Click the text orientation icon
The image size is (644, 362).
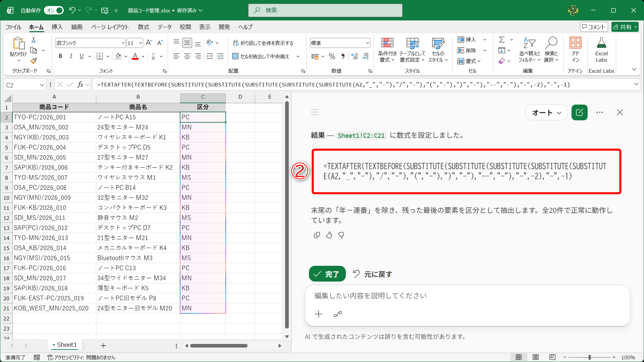pyautogui.click(x=210, y=43)
